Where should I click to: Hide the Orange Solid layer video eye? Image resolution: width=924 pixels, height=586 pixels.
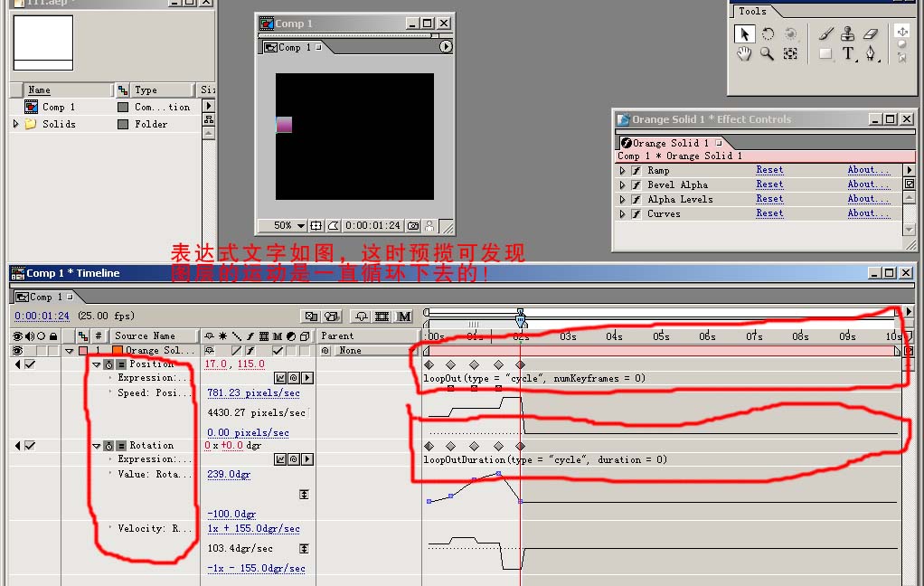tap(18, 351)
